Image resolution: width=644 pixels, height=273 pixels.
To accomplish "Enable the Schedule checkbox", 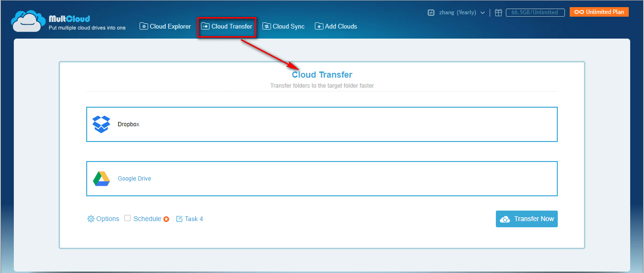I will pos(127,218).
